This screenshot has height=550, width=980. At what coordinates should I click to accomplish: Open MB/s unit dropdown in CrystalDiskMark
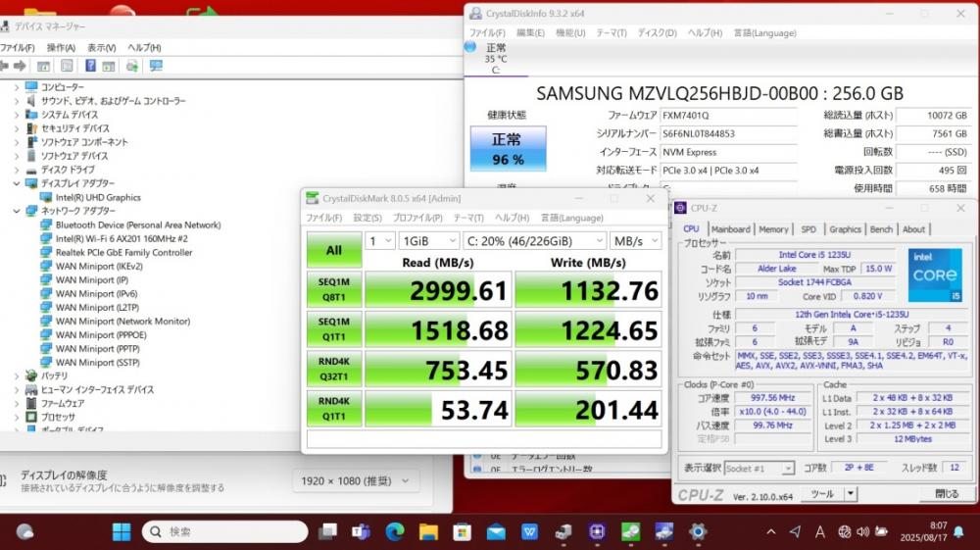point(636,241)
